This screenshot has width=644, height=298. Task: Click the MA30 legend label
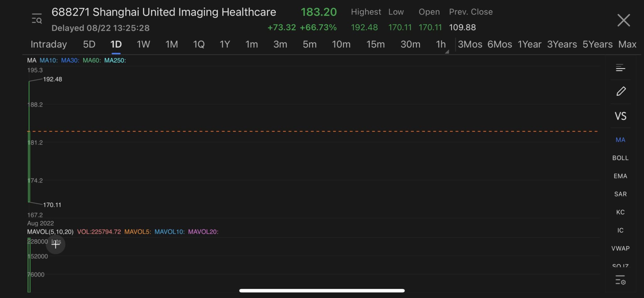(x=70, y=60)
